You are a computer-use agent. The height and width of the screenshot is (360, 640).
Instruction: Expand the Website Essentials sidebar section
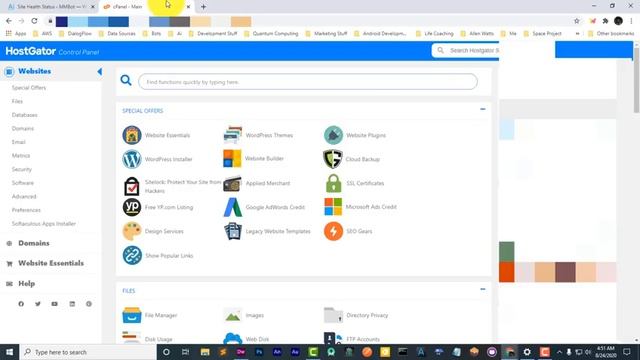click(51, 263)
